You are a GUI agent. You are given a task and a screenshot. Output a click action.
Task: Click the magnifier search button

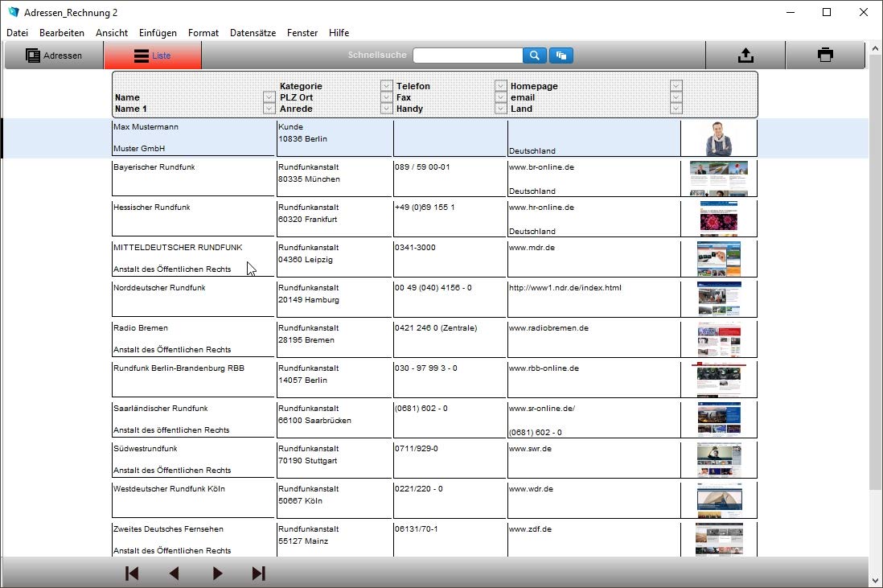point(535,56)
